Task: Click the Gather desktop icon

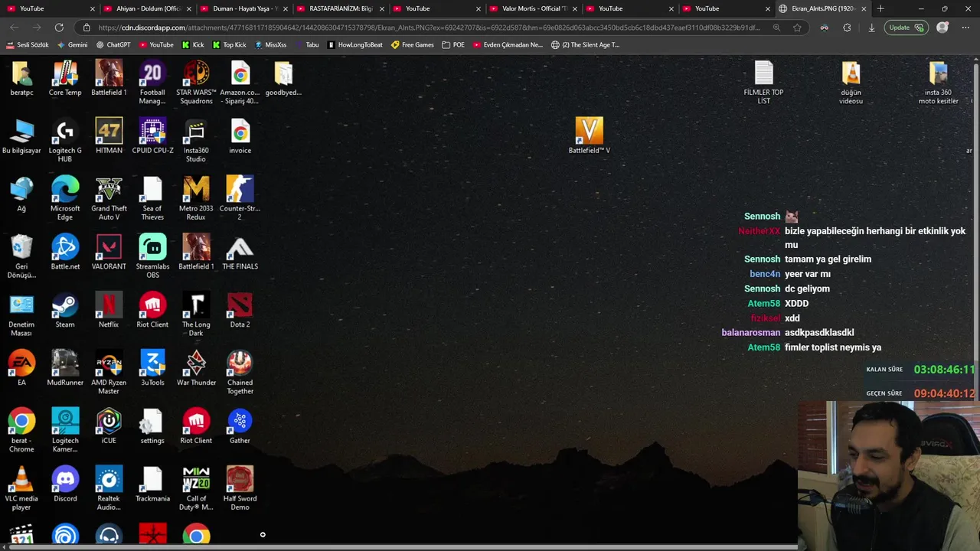Action: tap(240, 427)
